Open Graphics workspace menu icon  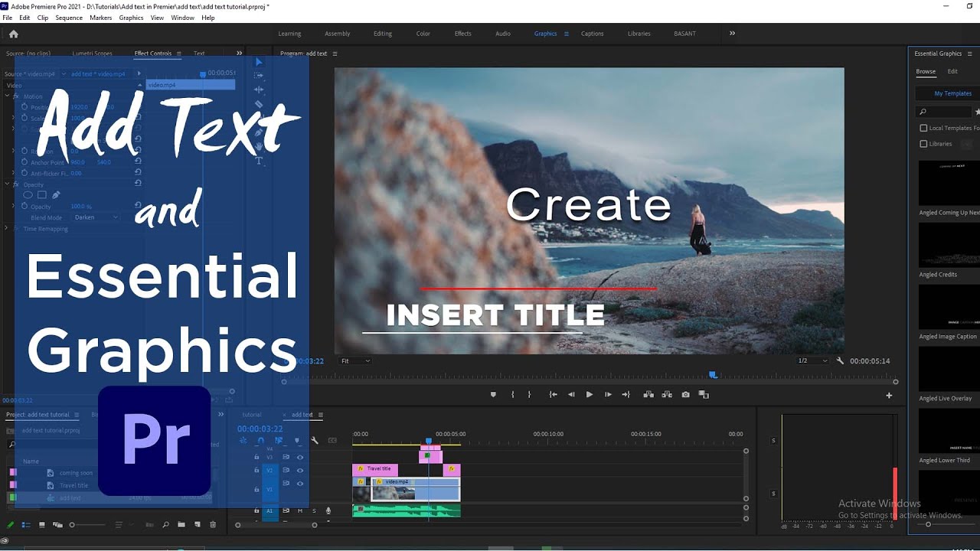(x=567, y=34)
